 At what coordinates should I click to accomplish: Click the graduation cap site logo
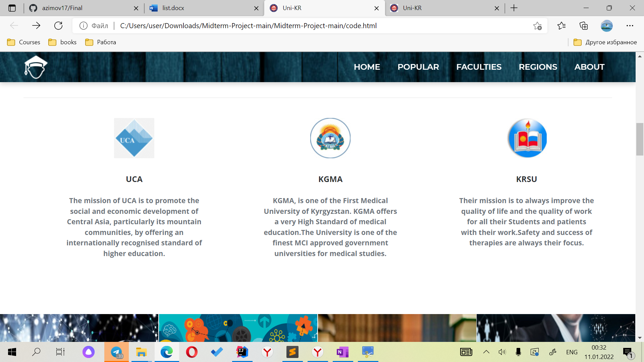point(36,67)
